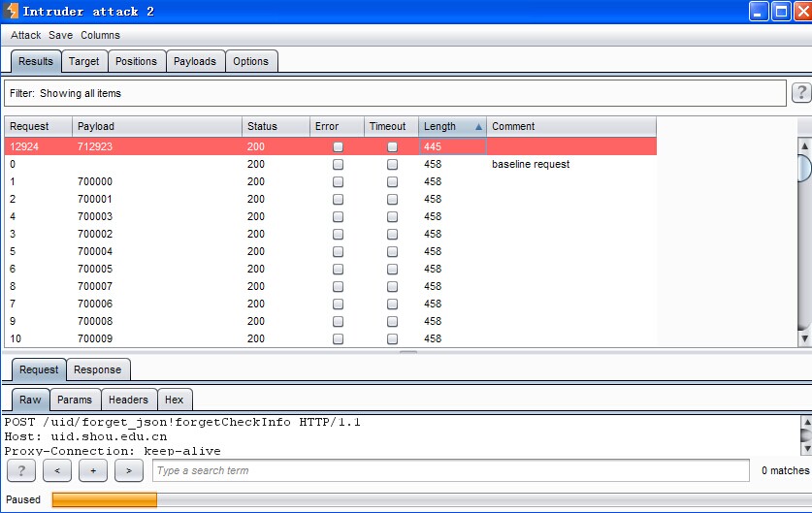Open the Save menu
The width and height of the screenshot is (812, 513).
(60, 35)
